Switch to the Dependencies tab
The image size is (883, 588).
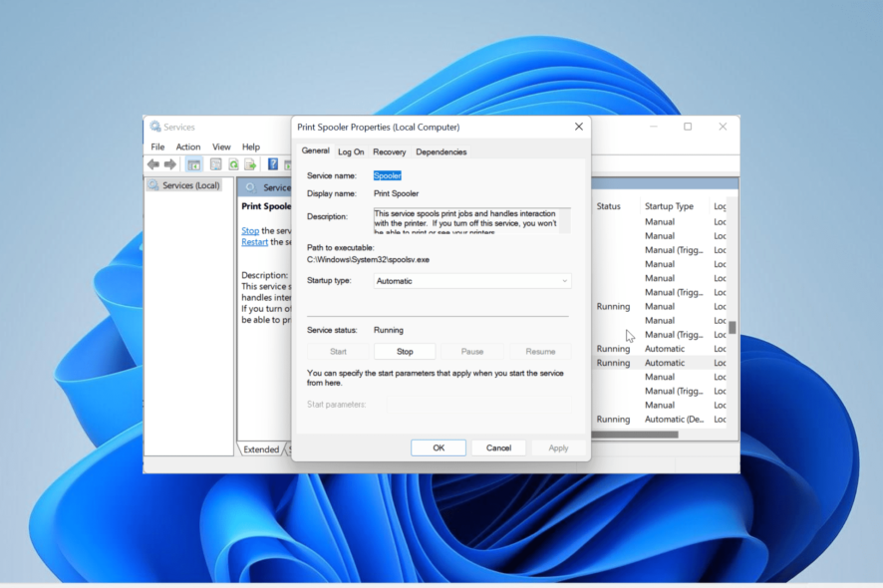tap(441, 152)
